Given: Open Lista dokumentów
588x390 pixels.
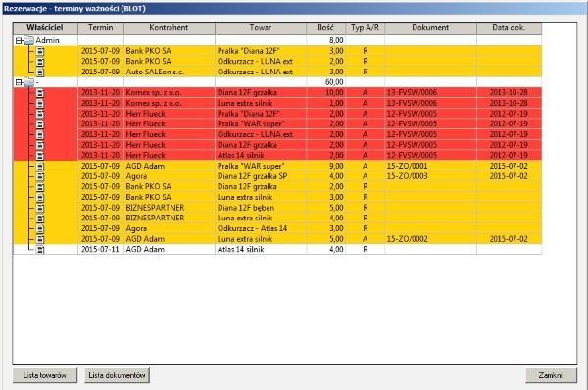Looking at the screenshot, I should click(117, 375).
